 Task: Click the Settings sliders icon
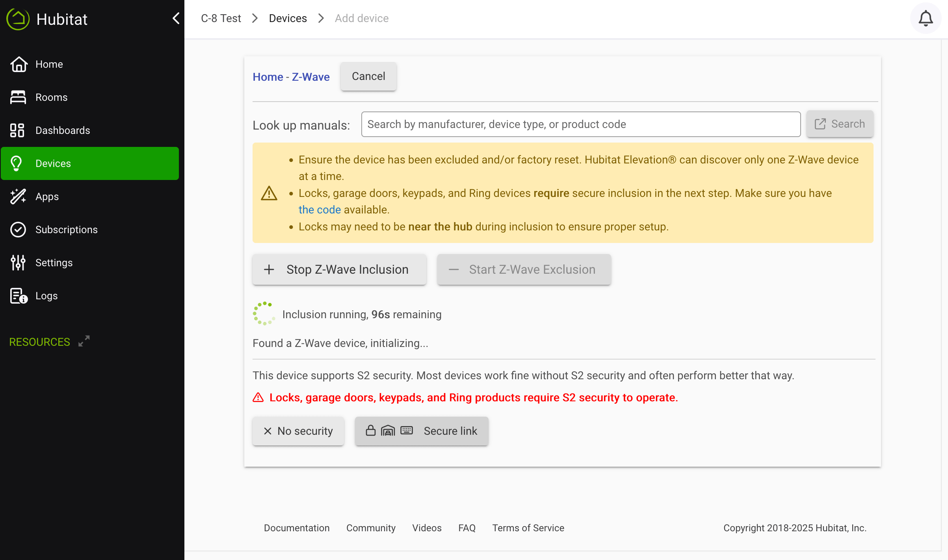tap(18, 263)
